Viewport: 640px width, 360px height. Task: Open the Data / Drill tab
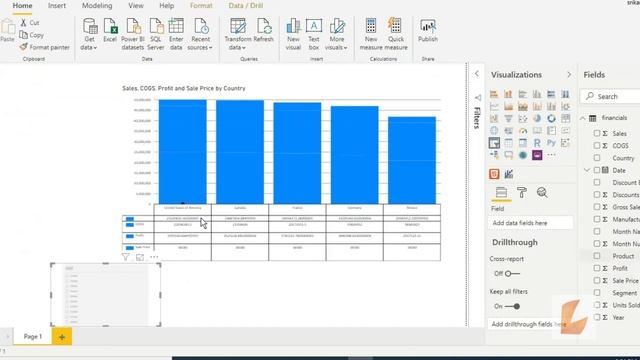pos(246,6)
